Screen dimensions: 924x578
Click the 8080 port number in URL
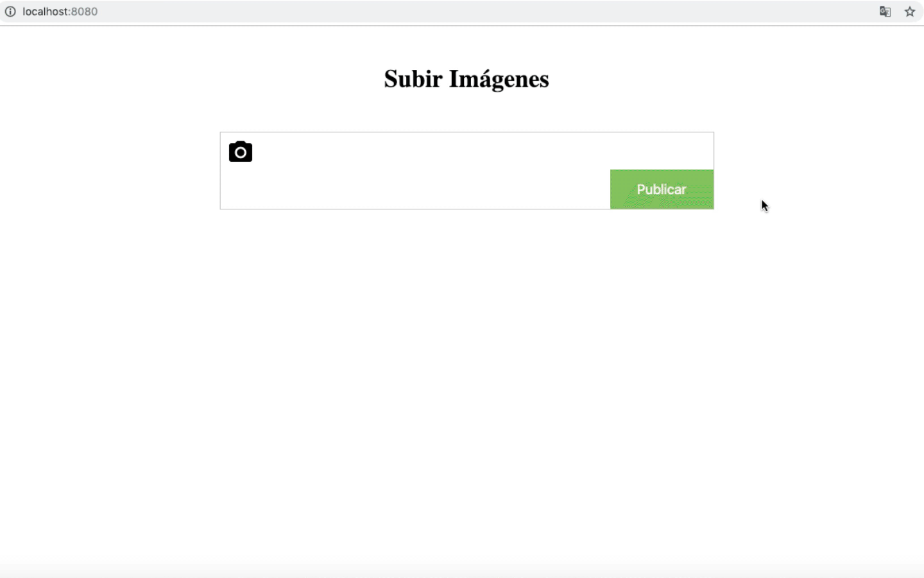click(x=85, y=12)
